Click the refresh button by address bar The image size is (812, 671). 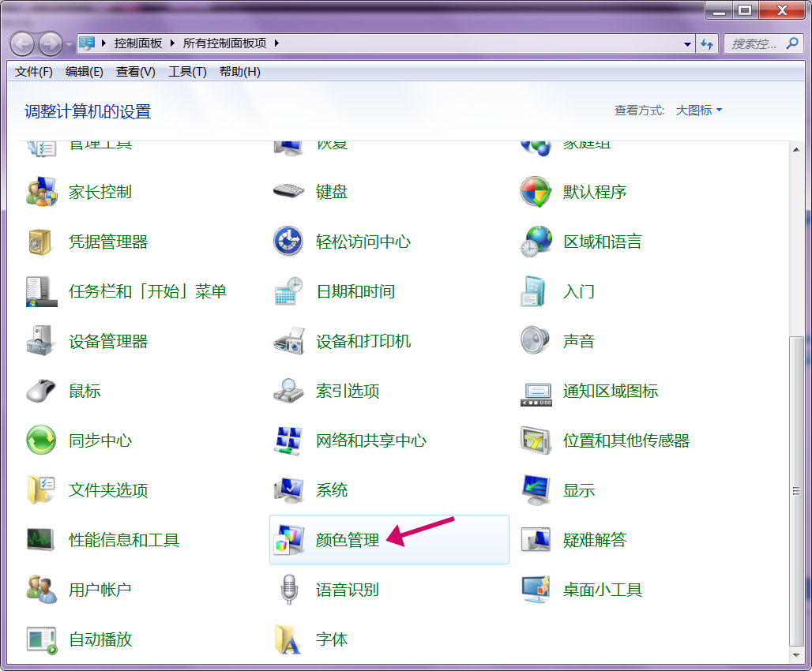click(707, 44)
